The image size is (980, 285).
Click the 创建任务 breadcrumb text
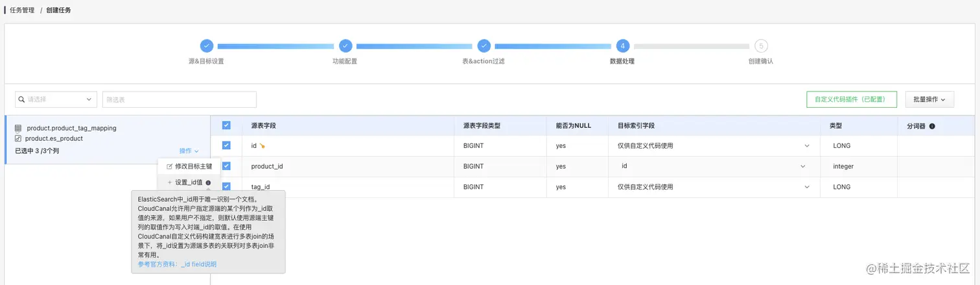pos(59,10)
